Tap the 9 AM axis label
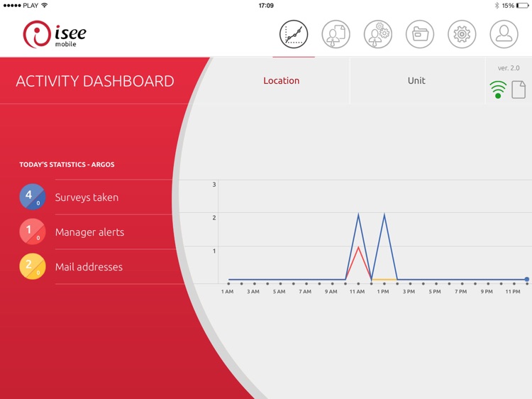532x399 pixels. pos(331,291)
